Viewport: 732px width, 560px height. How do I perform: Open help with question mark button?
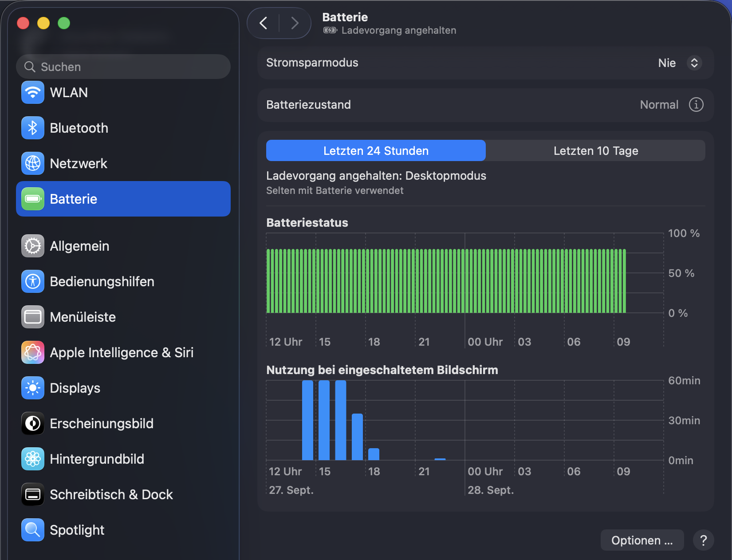click(x=703, y=540)
